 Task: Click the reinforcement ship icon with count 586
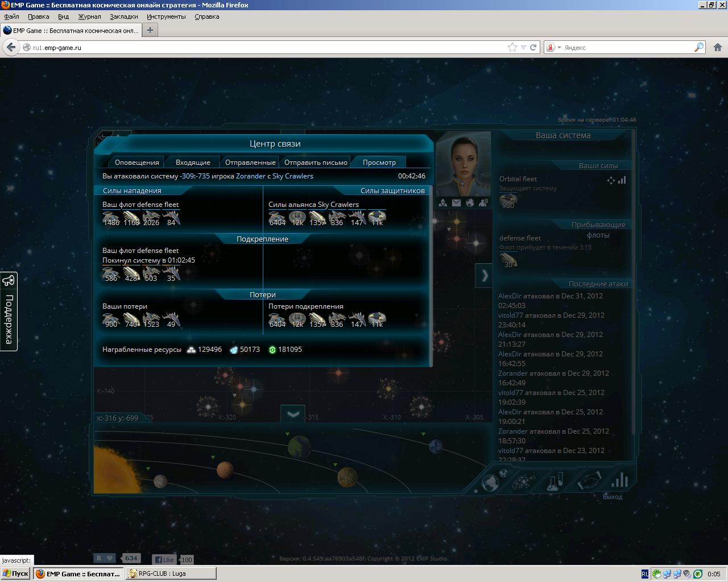(111, 273)
